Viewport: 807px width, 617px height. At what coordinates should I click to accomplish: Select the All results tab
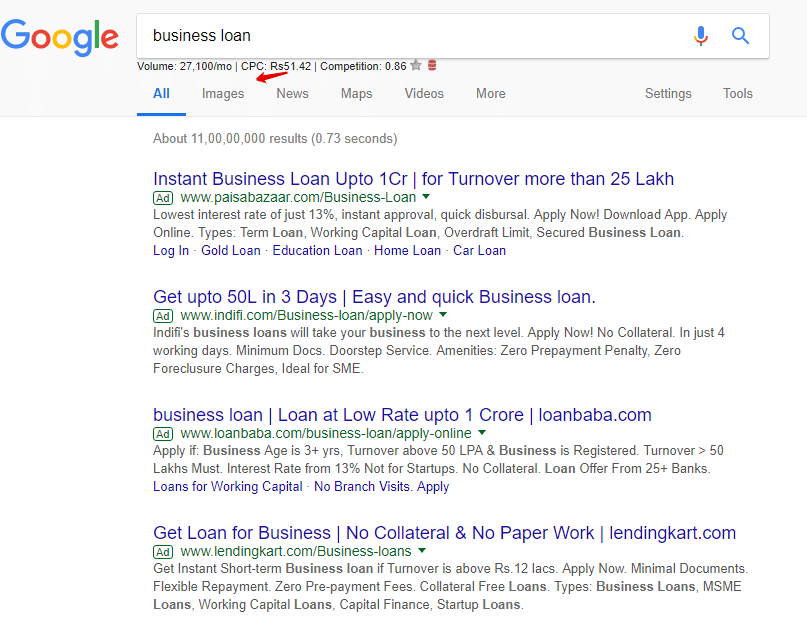[161, 94]
